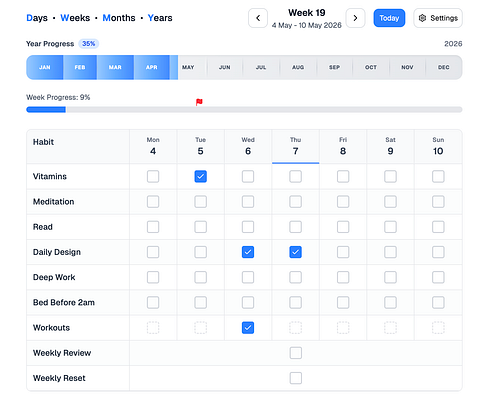Mark Meditation done on Monday 4
Screen dimensions: 480x411
[153, 202]
